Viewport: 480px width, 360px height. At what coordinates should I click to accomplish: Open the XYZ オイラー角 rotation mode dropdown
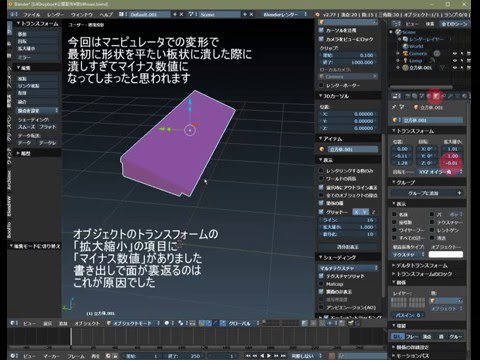click(x=440, y=172)
